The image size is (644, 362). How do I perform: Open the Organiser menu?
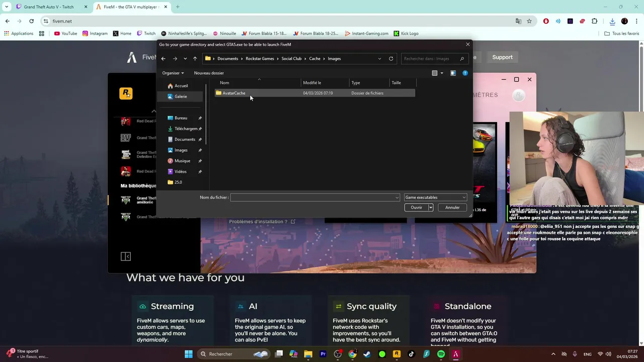pos(173,73)
